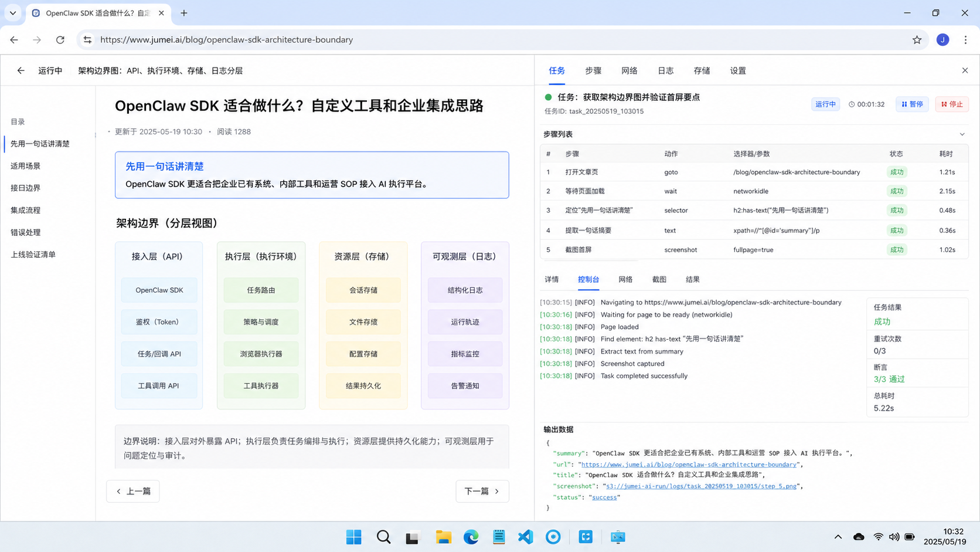Go to 上一篇 previous article
The height and width of the screenshot is (552, 980).
133,491
